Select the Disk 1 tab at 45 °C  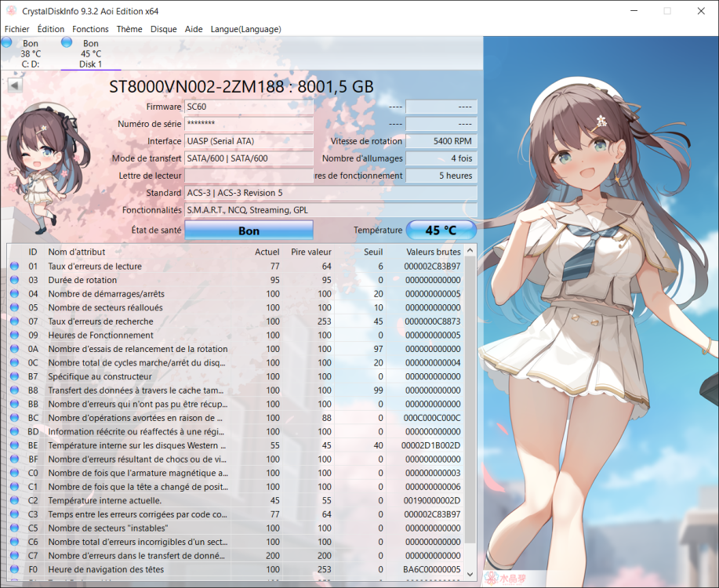coord(90,54)
